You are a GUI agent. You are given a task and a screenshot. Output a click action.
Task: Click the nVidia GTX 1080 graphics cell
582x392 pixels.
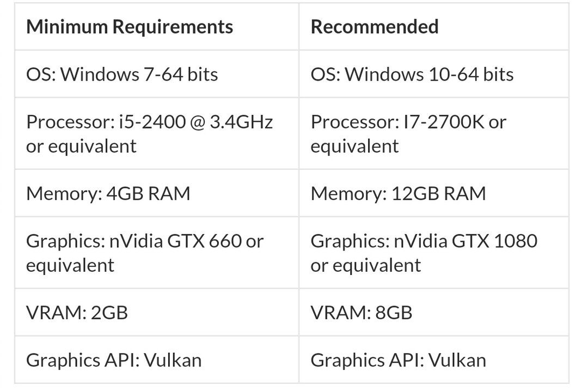434,253
